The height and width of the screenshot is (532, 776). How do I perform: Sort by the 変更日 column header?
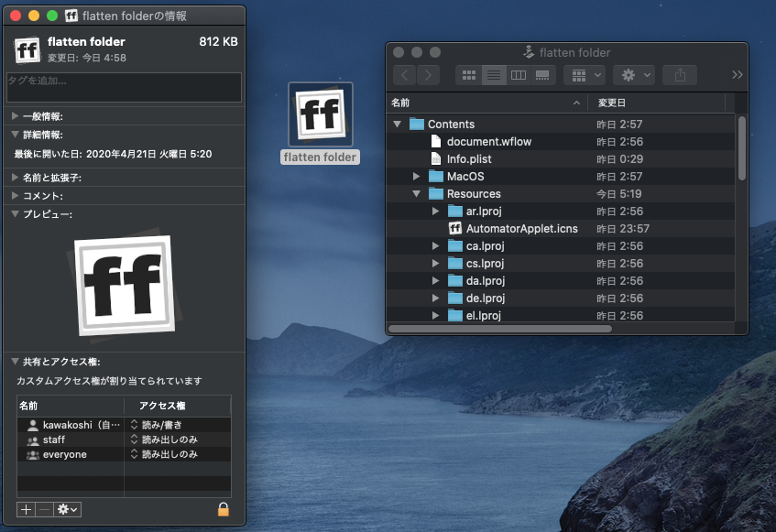[x=656, y=103]
